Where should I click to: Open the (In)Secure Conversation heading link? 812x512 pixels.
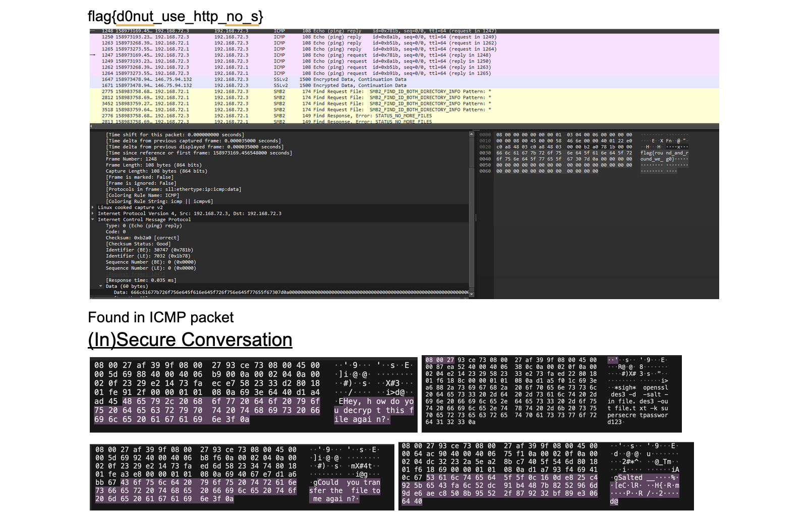[x=190, y=340]
